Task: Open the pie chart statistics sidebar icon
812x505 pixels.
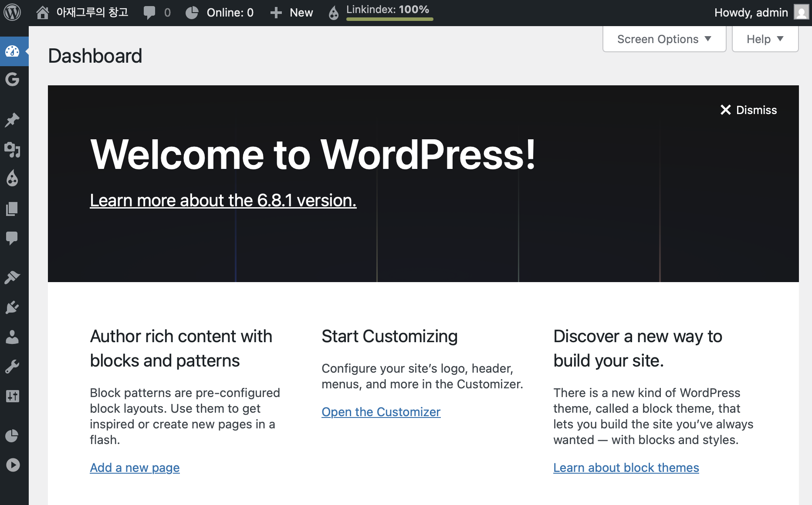Action: [x=12, y=436]
